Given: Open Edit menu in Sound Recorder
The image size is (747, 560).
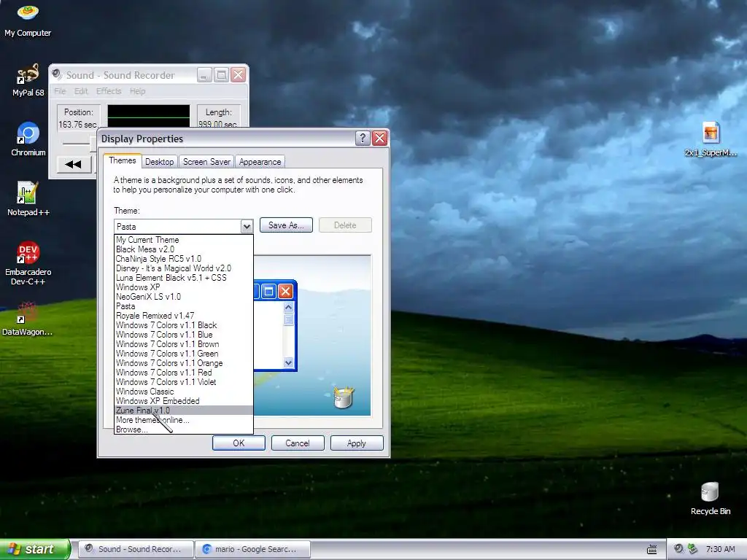Looking at the screenshot, I should coord(80,91).
